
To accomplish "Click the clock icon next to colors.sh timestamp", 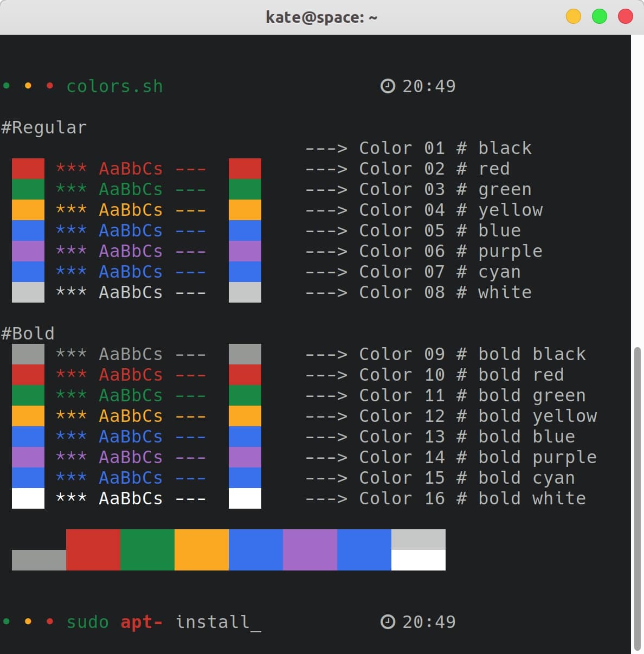I will (x=388, y=86).
